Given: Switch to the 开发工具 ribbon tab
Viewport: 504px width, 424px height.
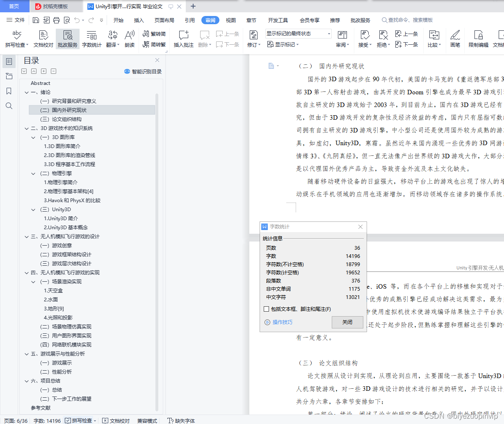Looking at the screenshot, I should point(278,20).
